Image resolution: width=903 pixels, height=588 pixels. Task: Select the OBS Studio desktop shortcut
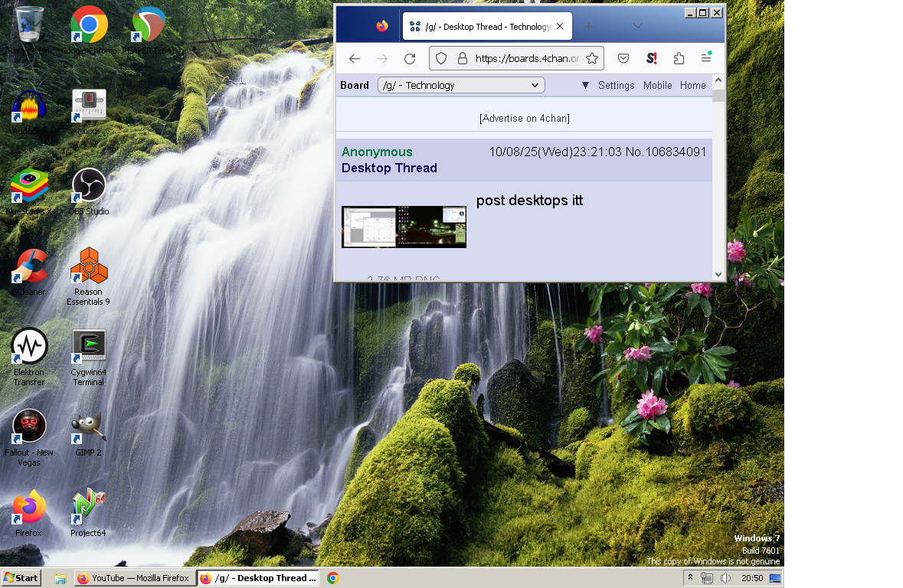click(89, 191)
